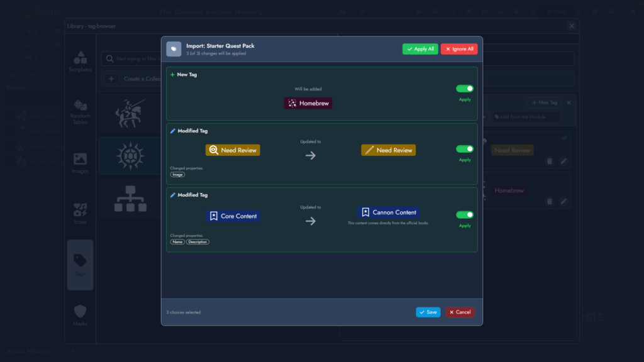Select the Icons library section

(80, 213)
